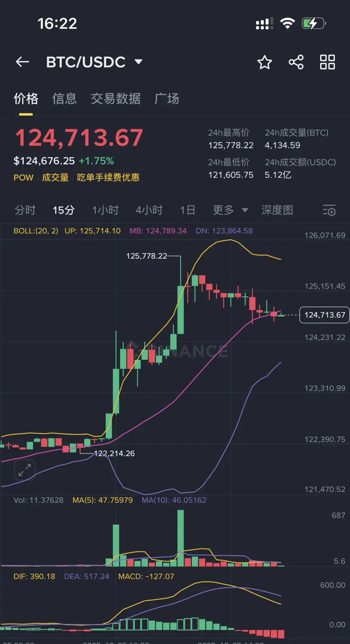Tap the 吃单手续费优惠 link

point(108,178)
